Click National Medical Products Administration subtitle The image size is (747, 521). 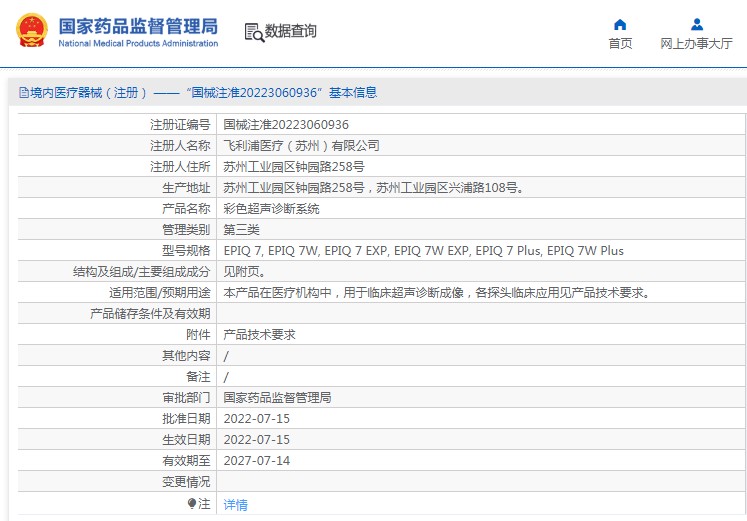click(138, 43)
